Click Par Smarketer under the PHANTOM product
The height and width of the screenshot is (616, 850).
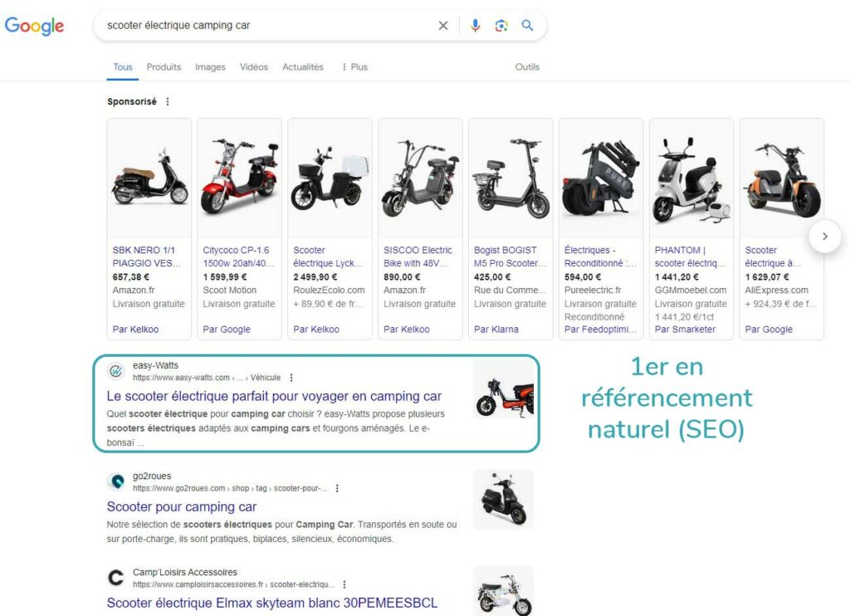[x=685, y=329]
